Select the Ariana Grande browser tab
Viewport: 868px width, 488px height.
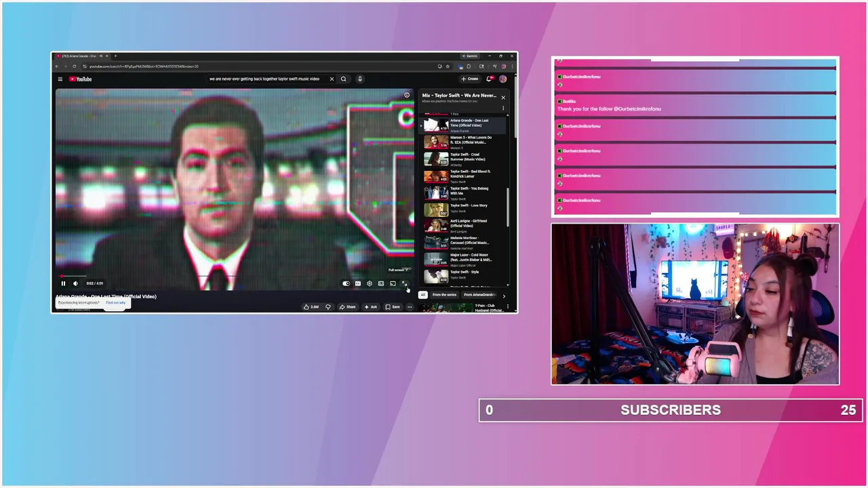point(81,56)
